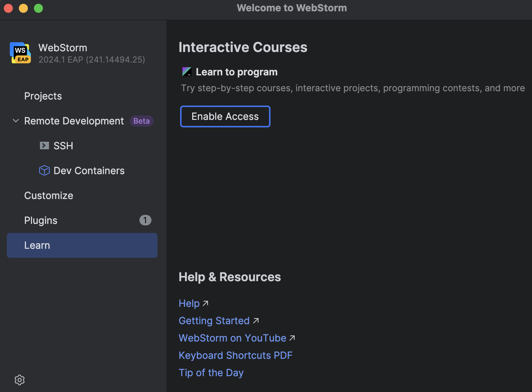Image resolution: width=532 pixels, height=392 pixels.
Task: Click the course description 'Try step-by-step courses' text
Action: pyautogui.click(x=353, y=88)
